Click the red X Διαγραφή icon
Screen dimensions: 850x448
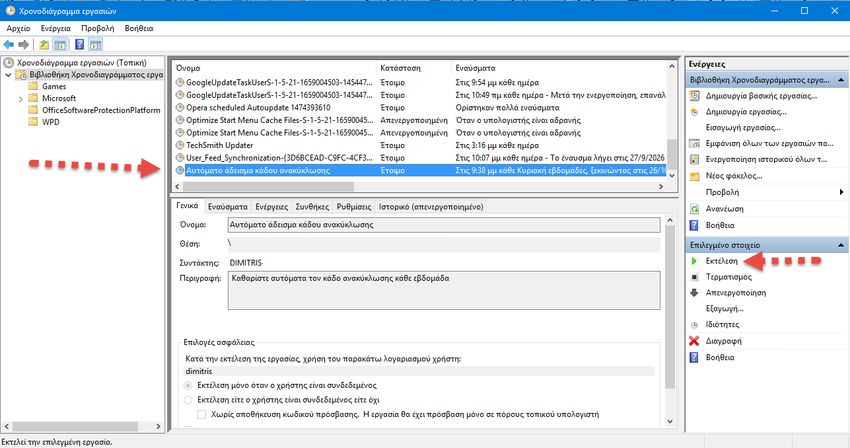click(694, 341)
